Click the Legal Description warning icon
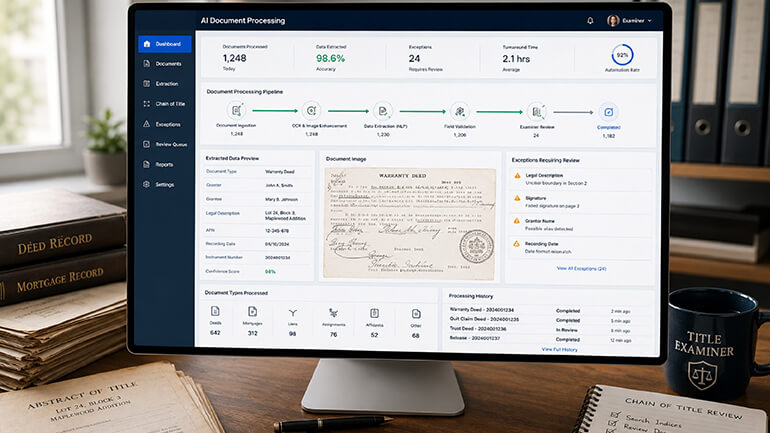The height and width of the screenshot is (433, 770). tap(517, 175)
